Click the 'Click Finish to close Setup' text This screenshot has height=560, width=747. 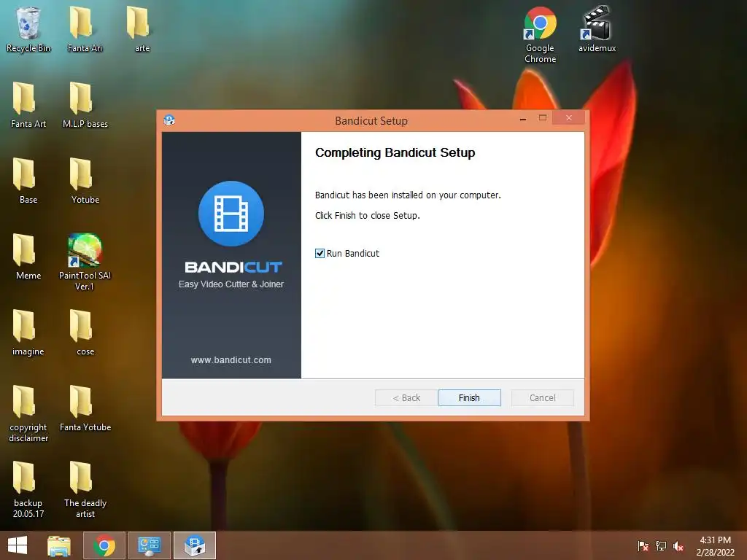click(x=368, y=216)
